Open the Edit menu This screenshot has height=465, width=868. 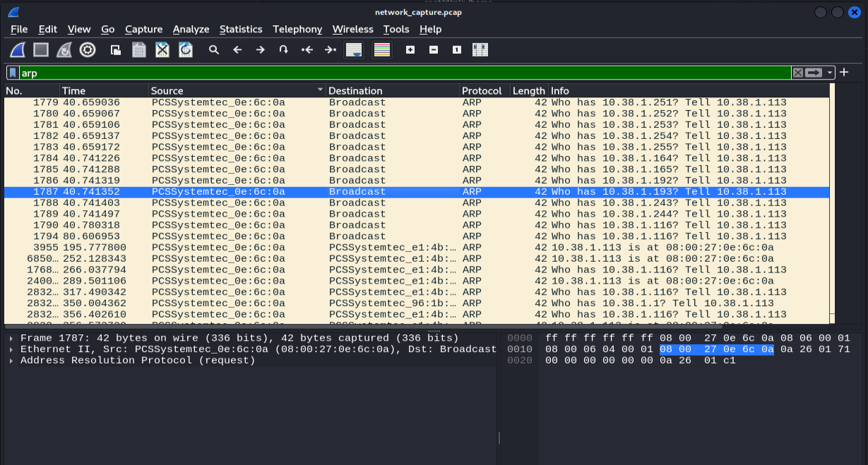point(48,29)
